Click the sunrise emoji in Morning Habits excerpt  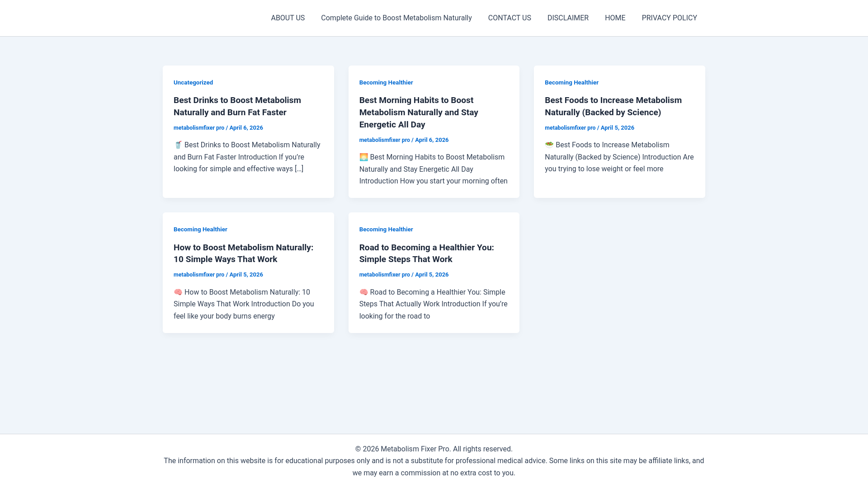pyautogui.click(x=363, y=157)
